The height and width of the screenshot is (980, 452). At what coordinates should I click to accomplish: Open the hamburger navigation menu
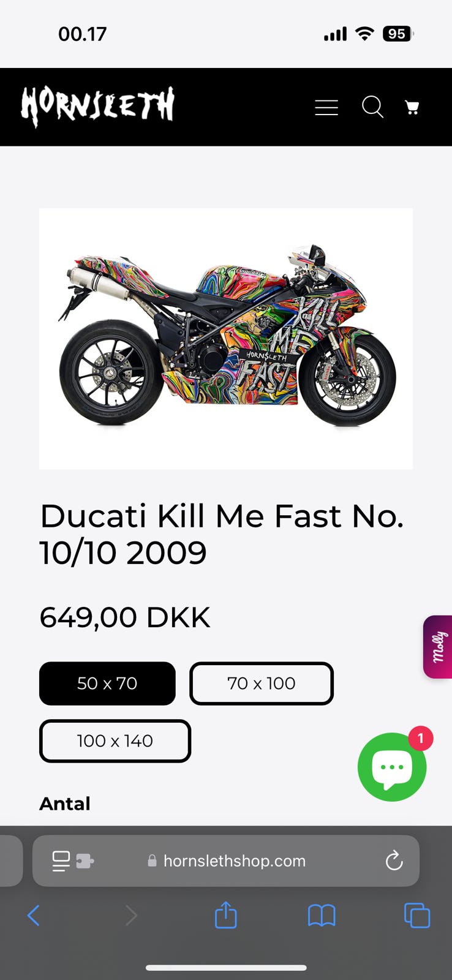[326, 108]
